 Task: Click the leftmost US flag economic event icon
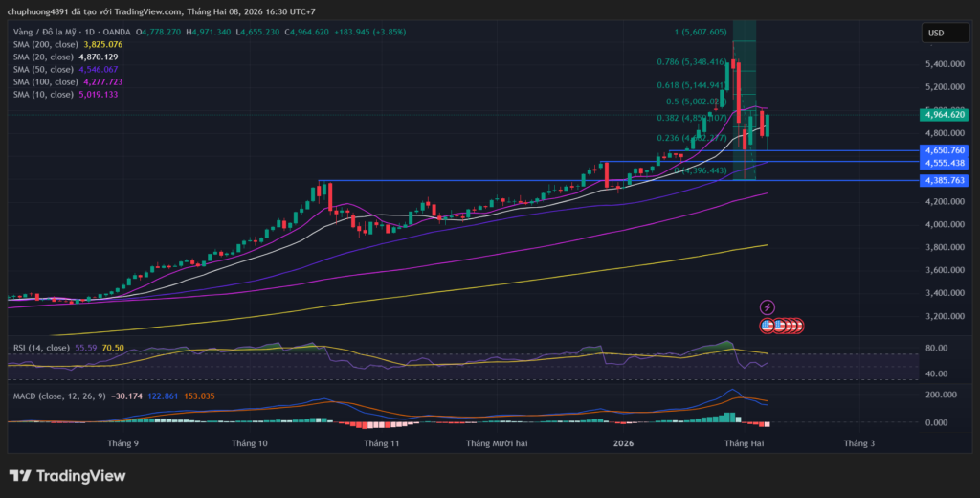(768, 326)
